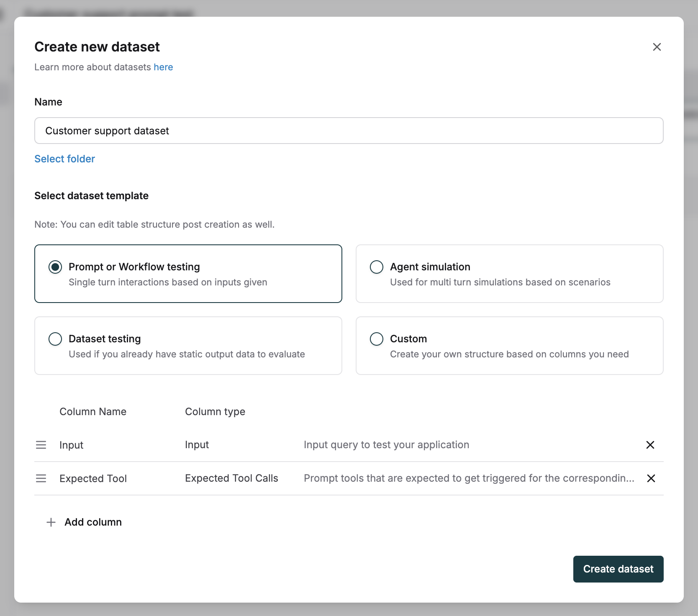Click the plus icon to add a column
The image size is (698, 616).
point(51,522)
